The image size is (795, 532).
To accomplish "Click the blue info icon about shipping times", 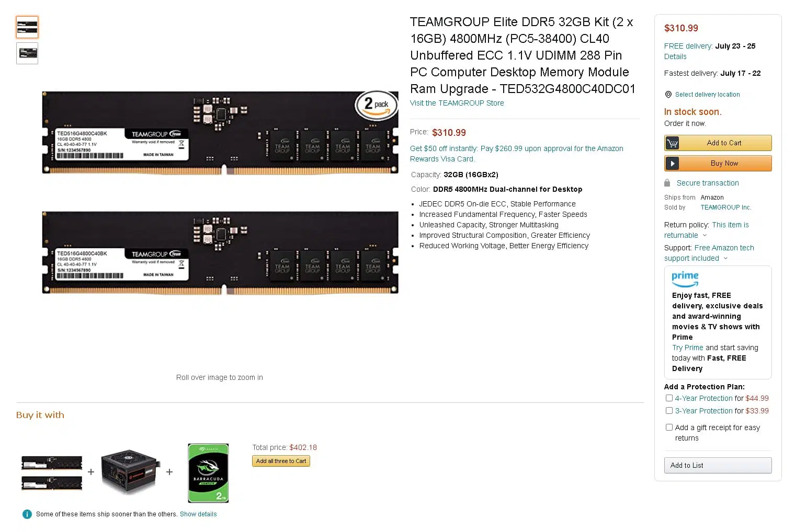I will click(x=27, y=514).
